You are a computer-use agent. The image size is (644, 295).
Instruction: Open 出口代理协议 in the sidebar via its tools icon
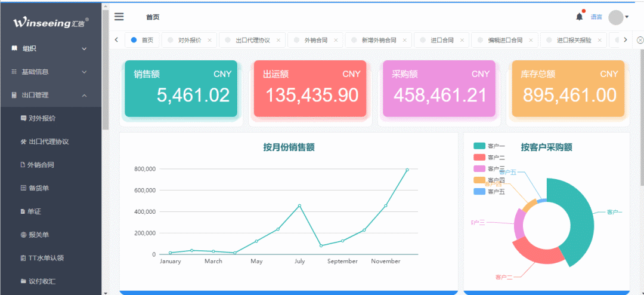coord(23,142)
